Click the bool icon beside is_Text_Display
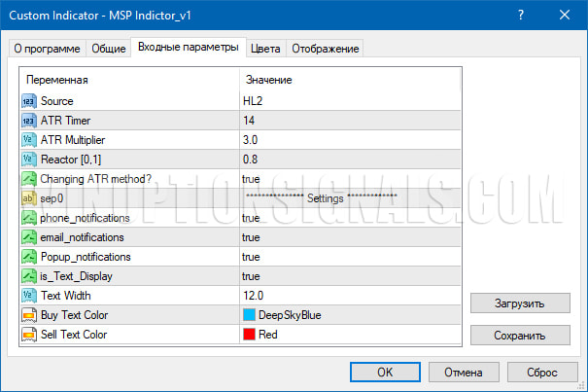 29,276
